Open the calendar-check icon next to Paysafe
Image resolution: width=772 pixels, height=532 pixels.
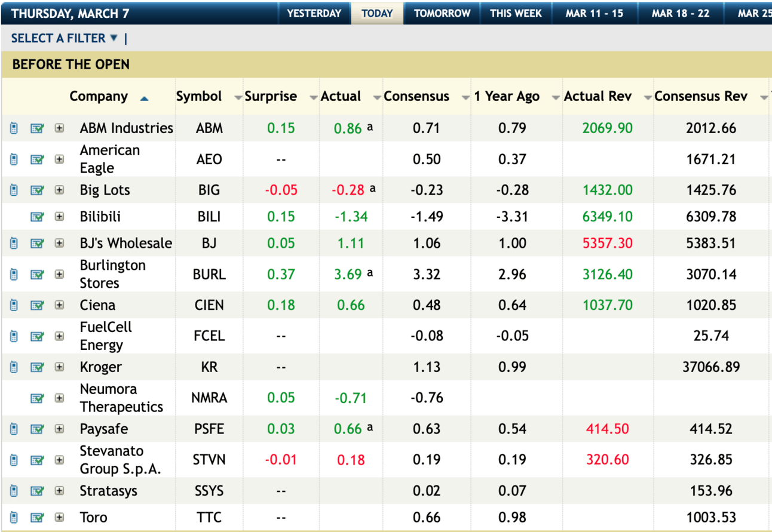coord(37,429)
